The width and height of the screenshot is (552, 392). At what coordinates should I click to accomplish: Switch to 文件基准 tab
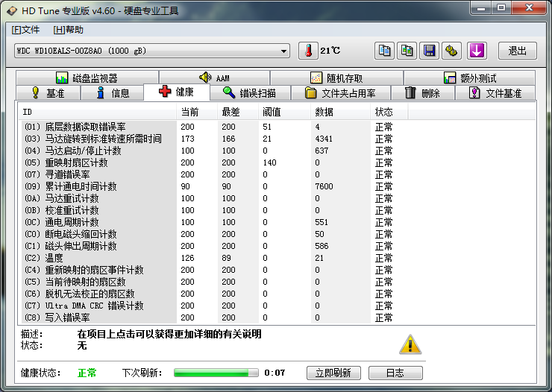click(x=495, y=93)
